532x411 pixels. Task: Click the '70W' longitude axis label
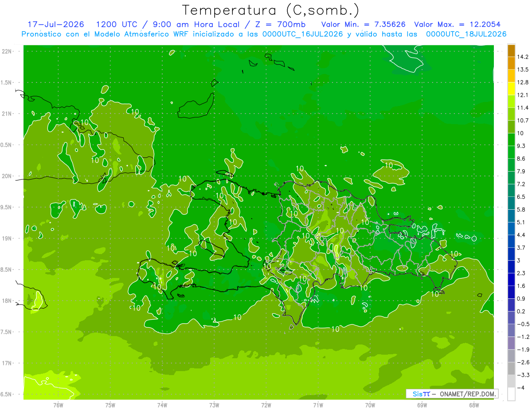[370, 405]
